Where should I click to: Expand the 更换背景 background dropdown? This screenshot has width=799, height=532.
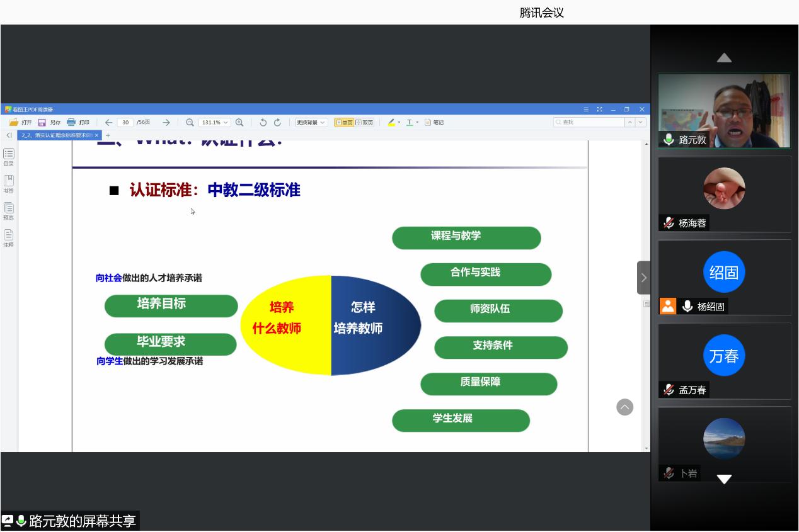click(311, 123)
